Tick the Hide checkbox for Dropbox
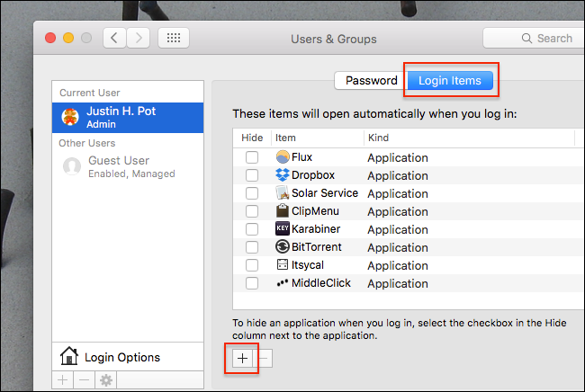 coord(252,175)
